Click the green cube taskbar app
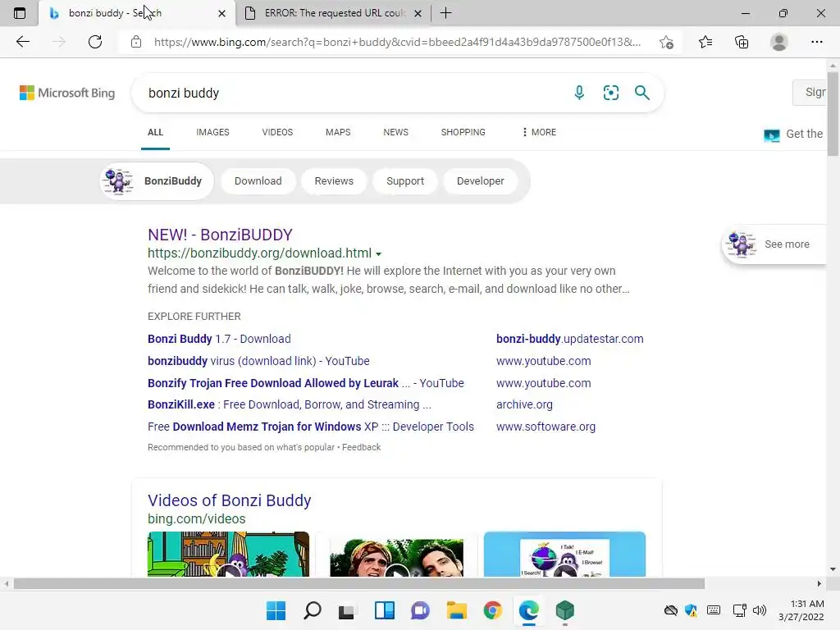Screen dimensions: 840x630 coord(564,610)
